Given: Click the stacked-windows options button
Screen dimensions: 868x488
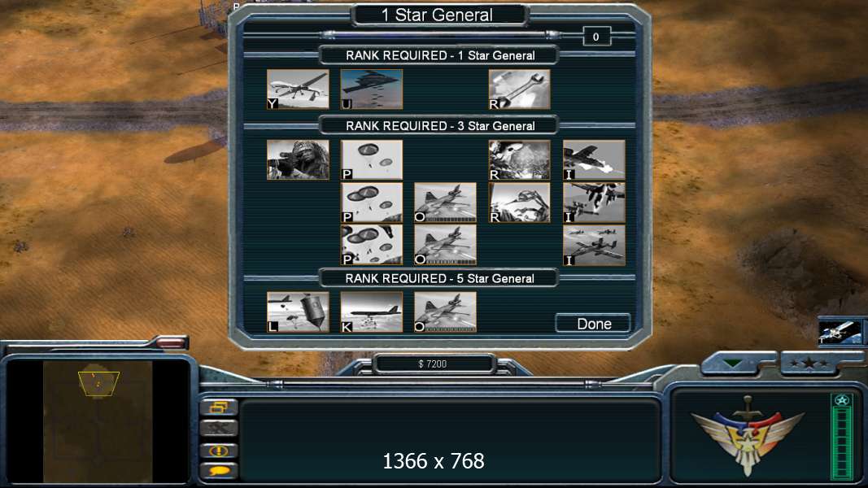Looking at the screenshot, I should 219,407.
